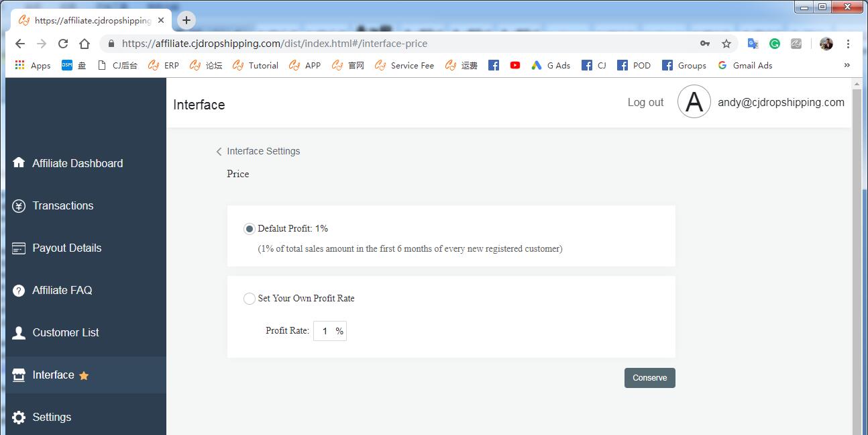The width and height of the screenshot is (868, 435).
Task: Bookmark page with the star icon
Action: point(726,44)
